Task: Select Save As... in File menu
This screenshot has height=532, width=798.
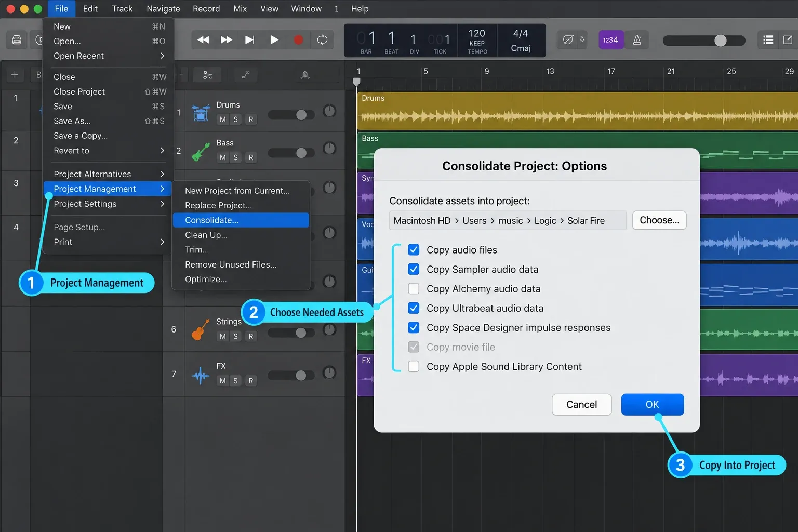Action: pyautogui.click(x=108, y=121)
